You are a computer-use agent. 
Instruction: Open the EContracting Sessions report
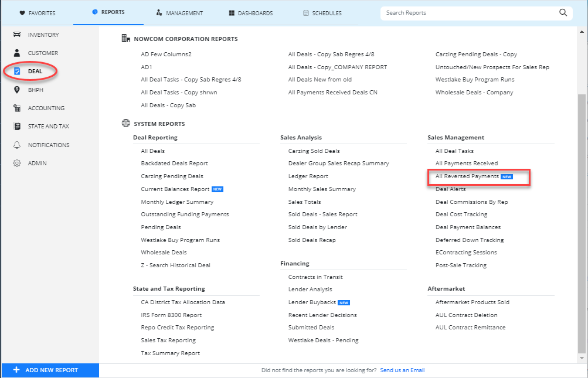(x=466, y=253)
